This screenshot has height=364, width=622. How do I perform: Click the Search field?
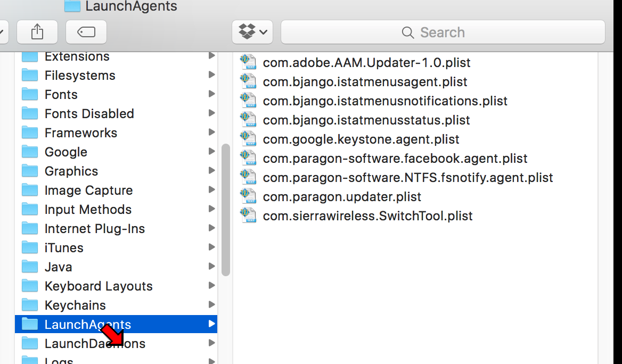(443, 32)
